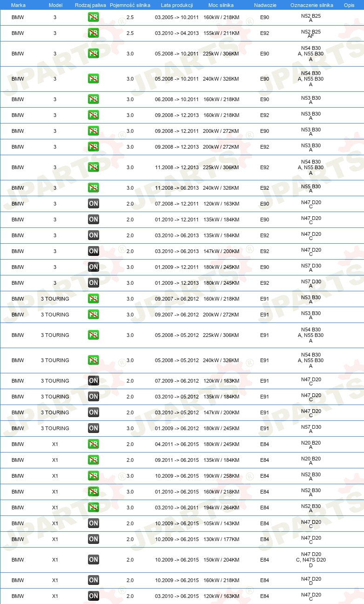The height and width of the screenshot is (604, 364).
Task: Click the PB icon for 3 TOURING 240kW / 326KM
Action: (x=94, y=360)
